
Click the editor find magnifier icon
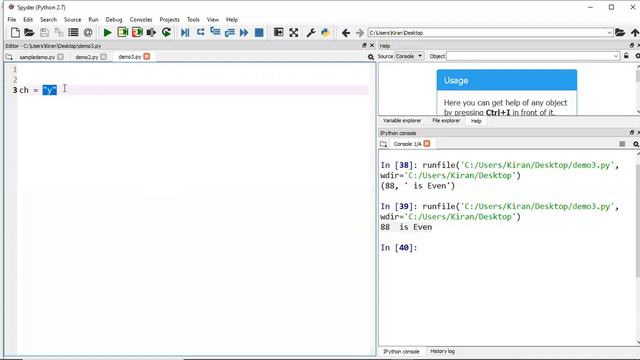click(371, 57)
